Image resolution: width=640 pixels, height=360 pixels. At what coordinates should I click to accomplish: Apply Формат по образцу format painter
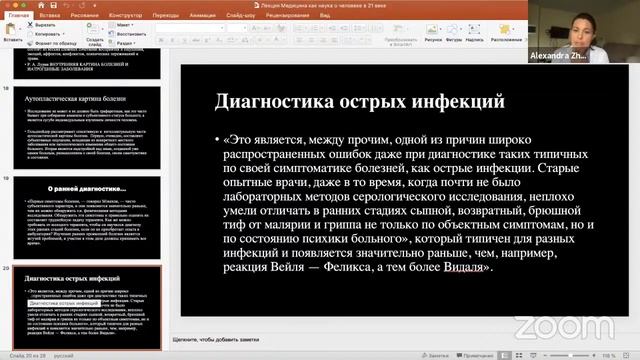[52, 43]
